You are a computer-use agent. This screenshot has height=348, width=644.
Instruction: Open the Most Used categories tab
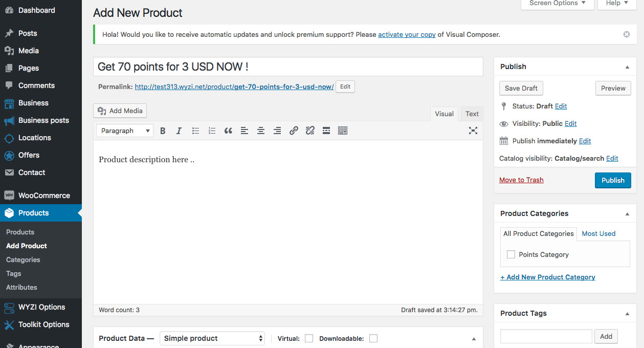598,234
